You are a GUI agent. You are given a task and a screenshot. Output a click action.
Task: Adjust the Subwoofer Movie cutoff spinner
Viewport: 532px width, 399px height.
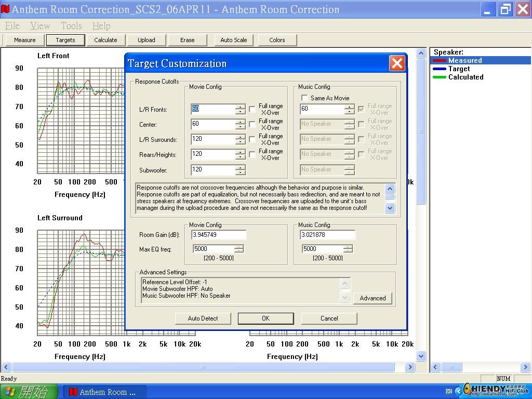click(x=241, y=170)
